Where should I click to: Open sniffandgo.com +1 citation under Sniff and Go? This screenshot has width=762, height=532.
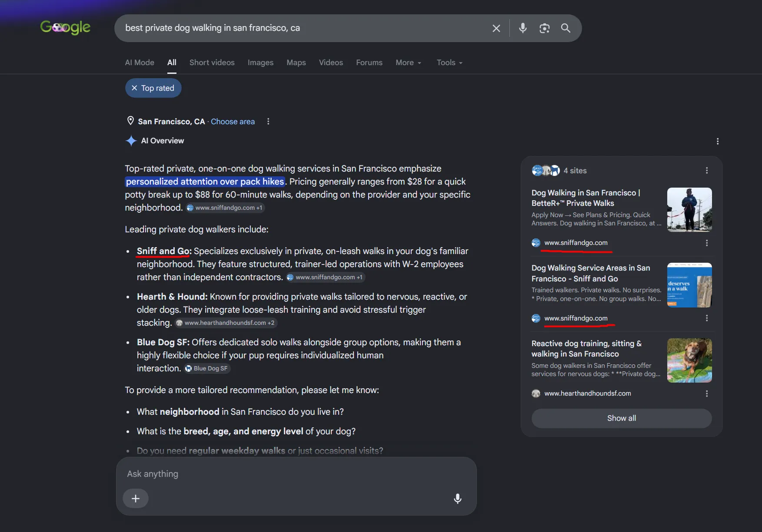325,278
